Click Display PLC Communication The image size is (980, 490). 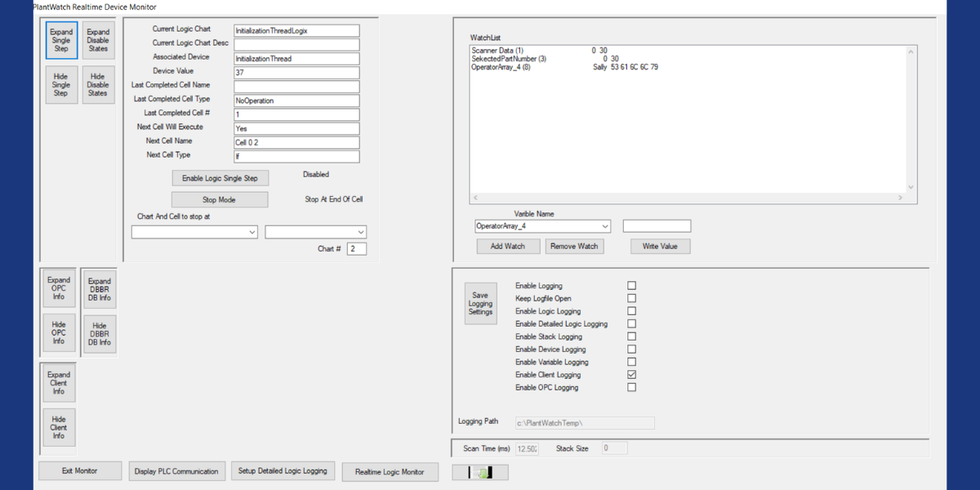click(x=176, y=471)
